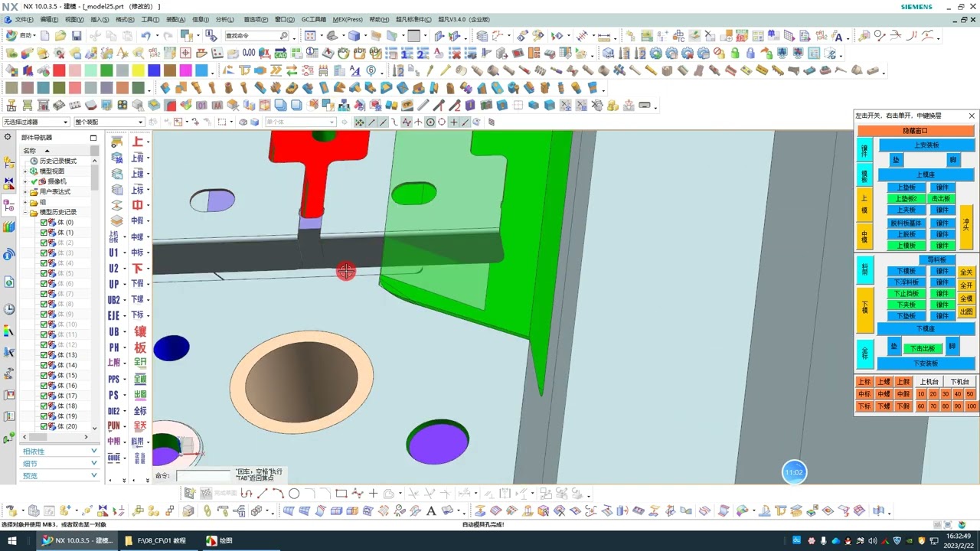Image resolution: width=980 pixels, height=551 pixels.
Task: Expand the 相依性 panel
Action: pyautogui.click(x=59, y=452)
